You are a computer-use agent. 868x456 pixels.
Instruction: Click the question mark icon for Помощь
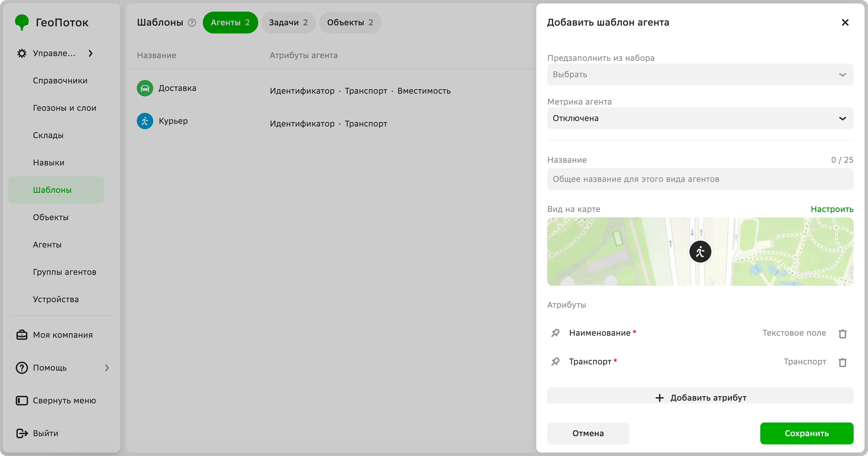(x=22, y=368)
